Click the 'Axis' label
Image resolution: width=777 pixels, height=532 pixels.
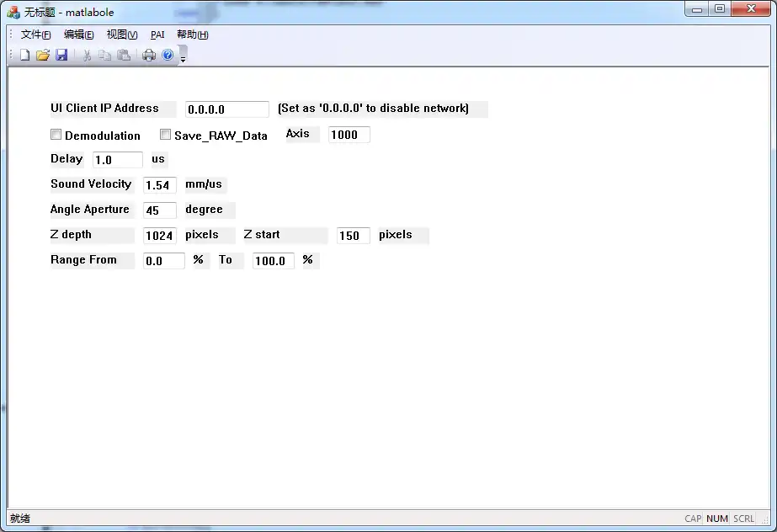[x=298, y=134]
